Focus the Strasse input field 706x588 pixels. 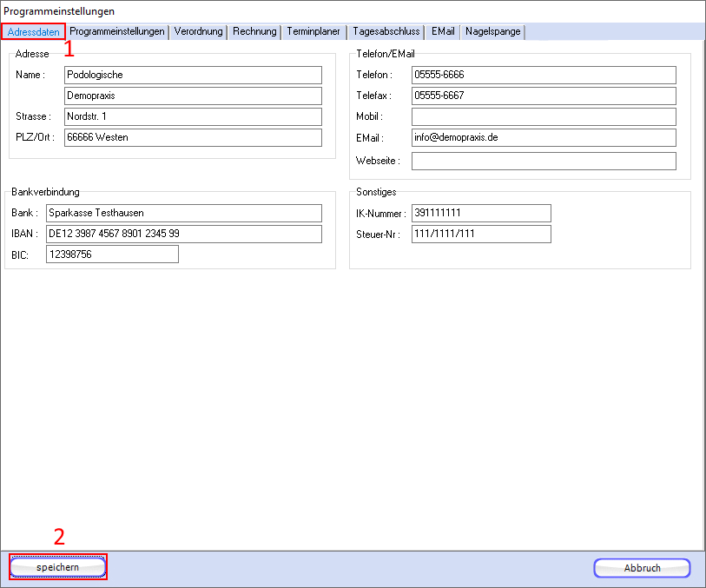tap(193, 116)
